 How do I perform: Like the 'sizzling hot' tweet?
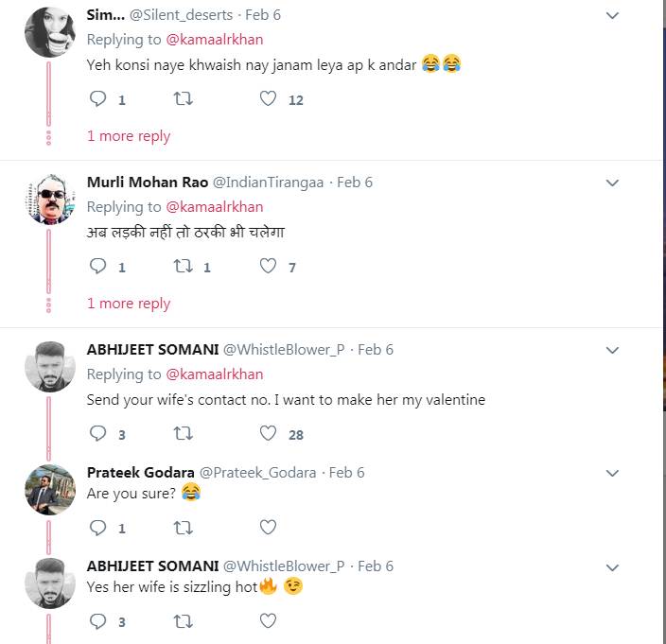tap(268, 621)
